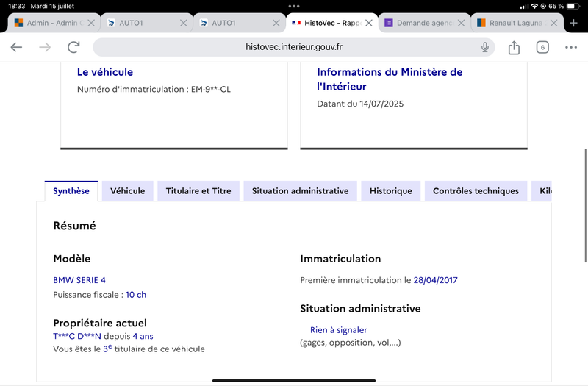Tap the microphone icon in address bar
This screenshot has height=386, width=588.
pyautogui.click(x=485, y=47)
